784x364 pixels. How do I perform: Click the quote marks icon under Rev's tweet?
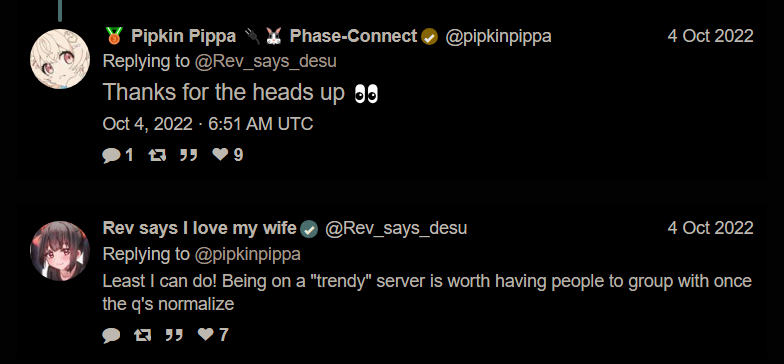[174, 334]
